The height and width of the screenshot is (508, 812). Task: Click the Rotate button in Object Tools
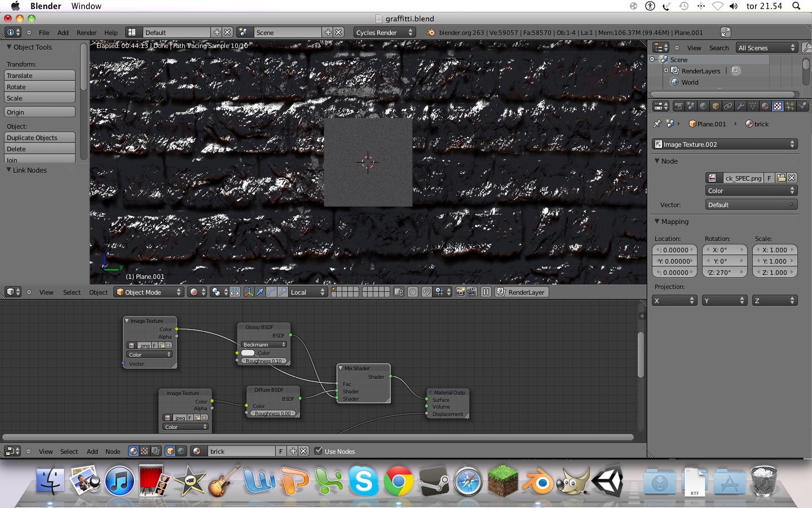click(x=39, y=86)
